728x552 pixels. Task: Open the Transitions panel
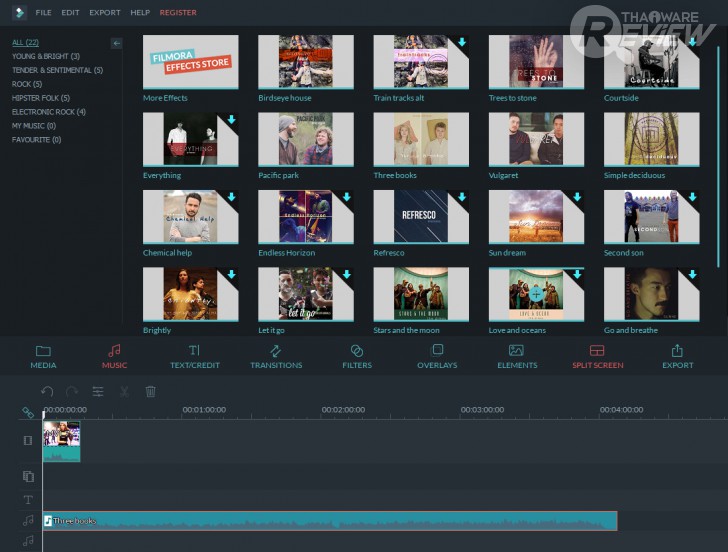point(276,357)
